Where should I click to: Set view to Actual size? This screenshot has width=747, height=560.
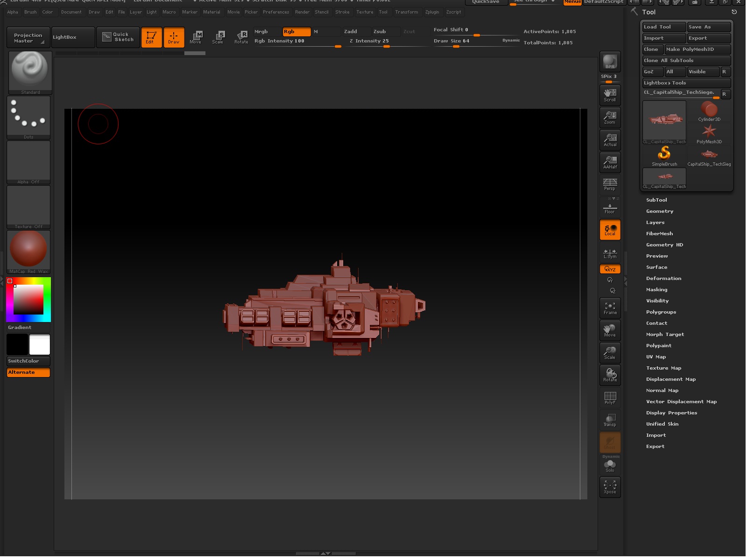(610, 140)
